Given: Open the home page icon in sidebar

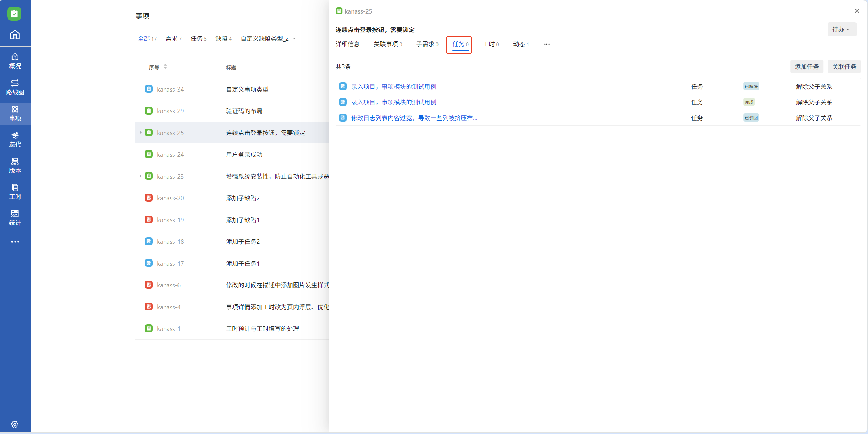Looking at the screenshot, I should (15, 35).
